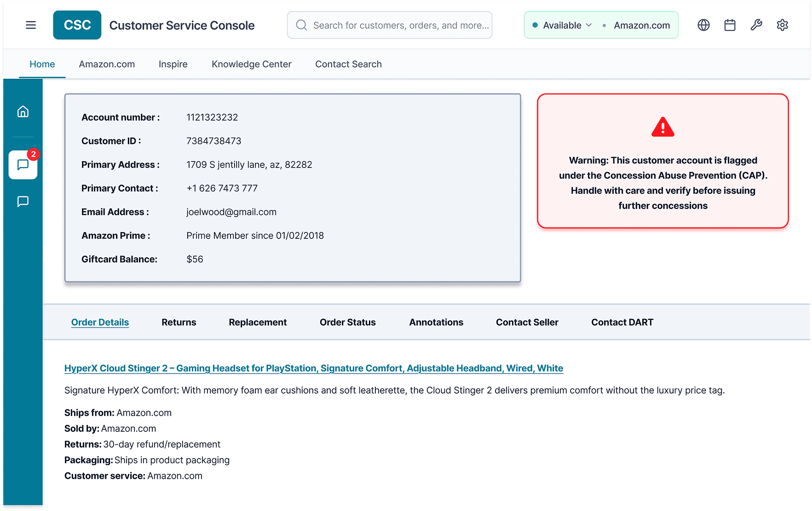Open the hamburger menu
This screenshot has height=511, width=812.
click(31, 25)
